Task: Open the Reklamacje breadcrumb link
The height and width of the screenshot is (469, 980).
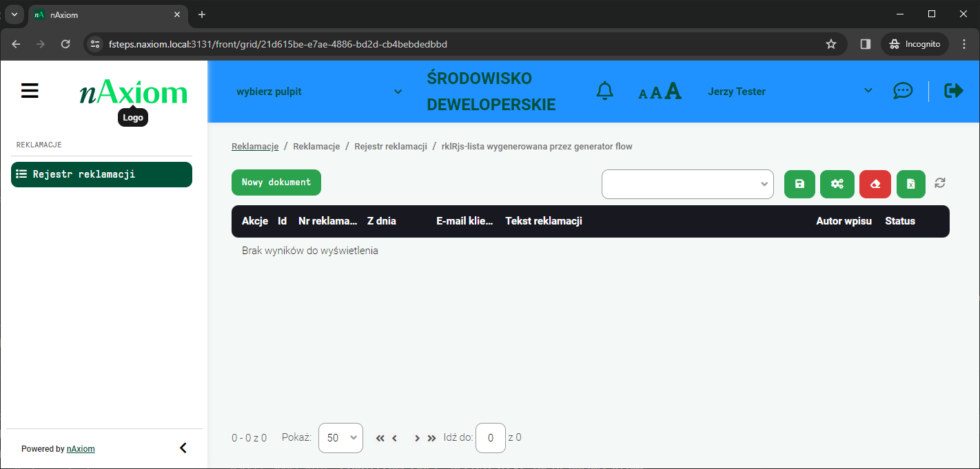Action: [254, 146]
